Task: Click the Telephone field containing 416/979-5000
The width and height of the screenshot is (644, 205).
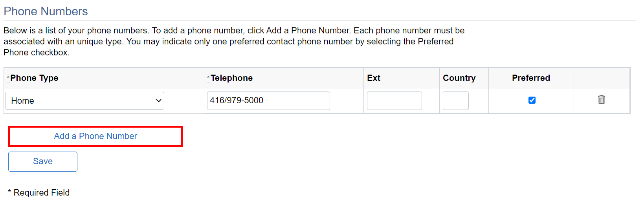Action: pyautogui.click(x=268, y=101)
